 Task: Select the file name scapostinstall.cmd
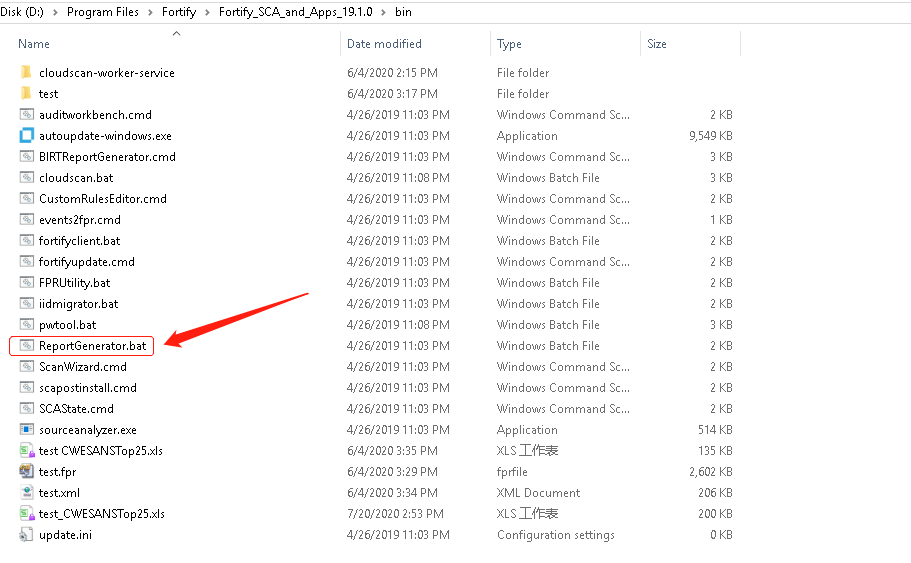coord(88,388)
